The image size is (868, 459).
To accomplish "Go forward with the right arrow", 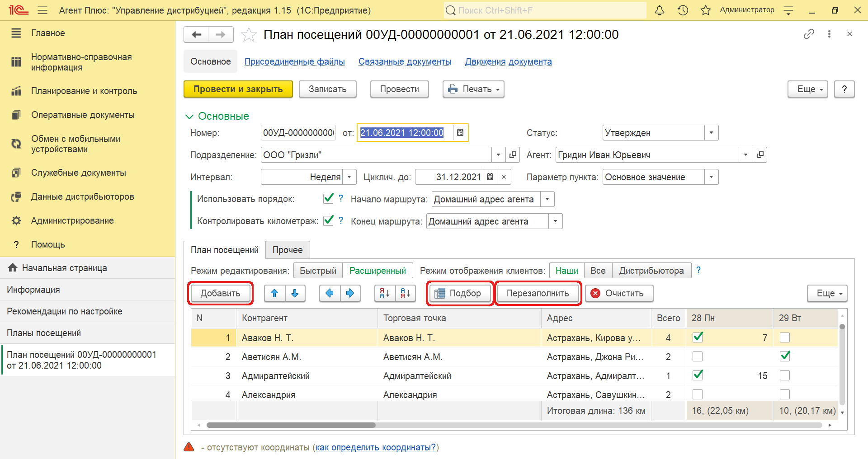I will [x=221, y=35].
